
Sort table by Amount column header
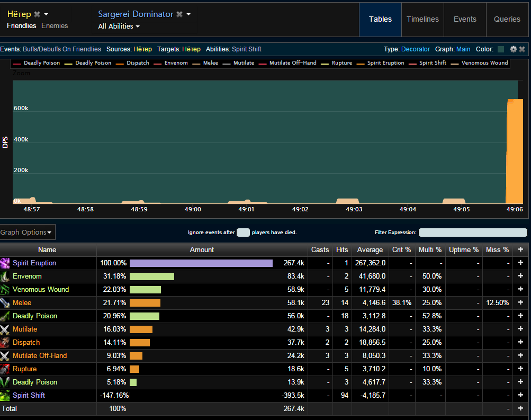pyautogui.click(x=202, y=249)
